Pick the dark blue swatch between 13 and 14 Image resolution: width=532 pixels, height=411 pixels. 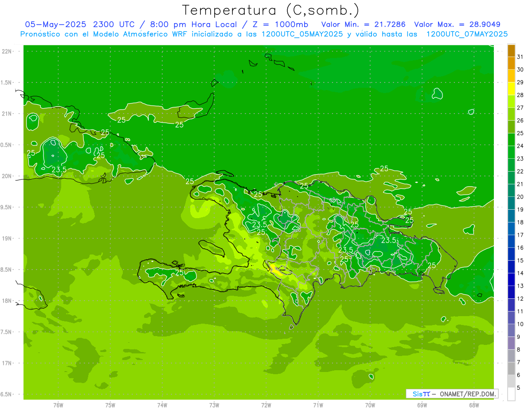(x=511, y=279)
